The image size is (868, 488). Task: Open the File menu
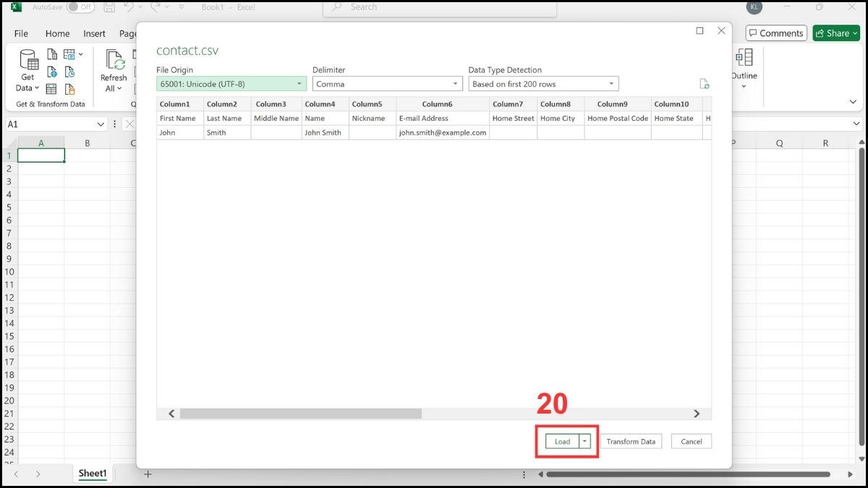click(x=21, y=33)
